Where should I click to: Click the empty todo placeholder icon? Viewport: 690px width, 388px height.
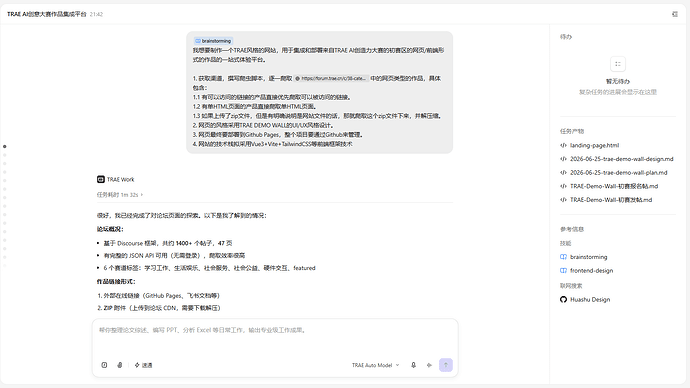[618, 64]
